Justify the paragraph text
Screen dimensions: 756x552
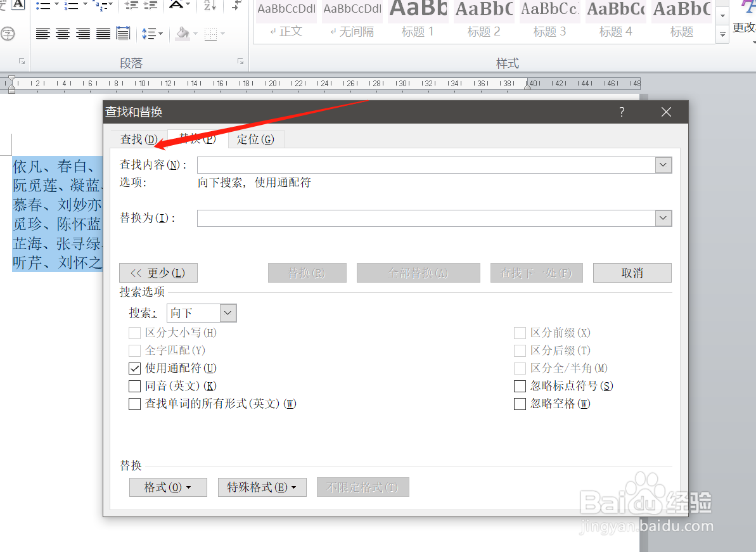[103, 34]
